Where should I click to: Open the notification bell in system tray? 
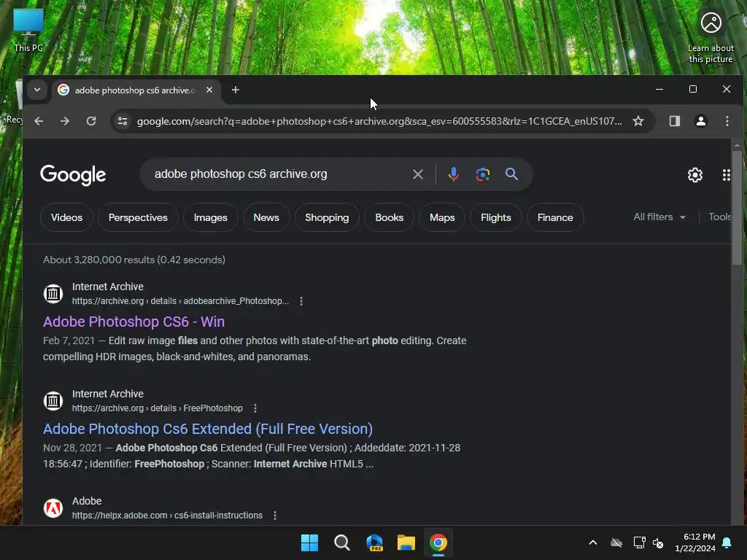coord(727,542)
